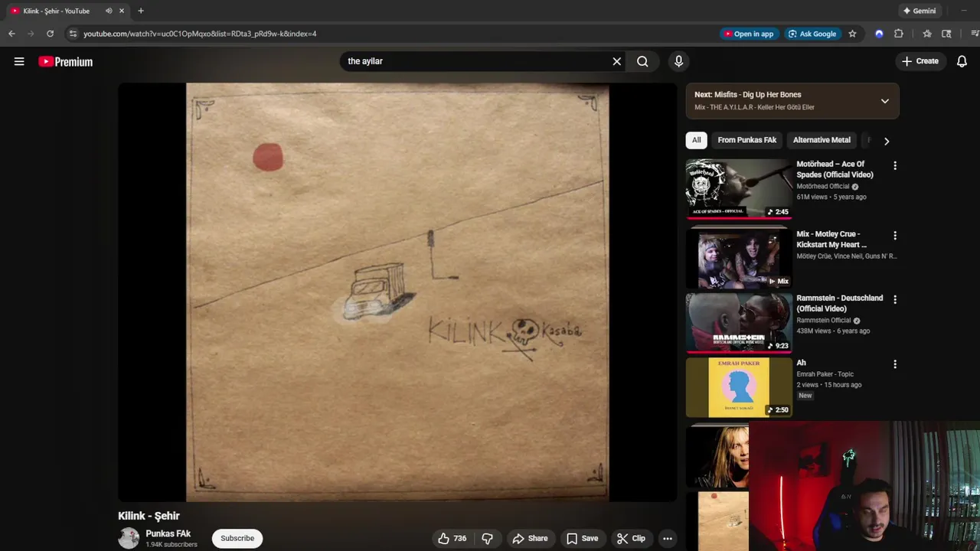Click the browser back arrow
The height and width of the screenshot is (551, 980).
coord(11,34)
